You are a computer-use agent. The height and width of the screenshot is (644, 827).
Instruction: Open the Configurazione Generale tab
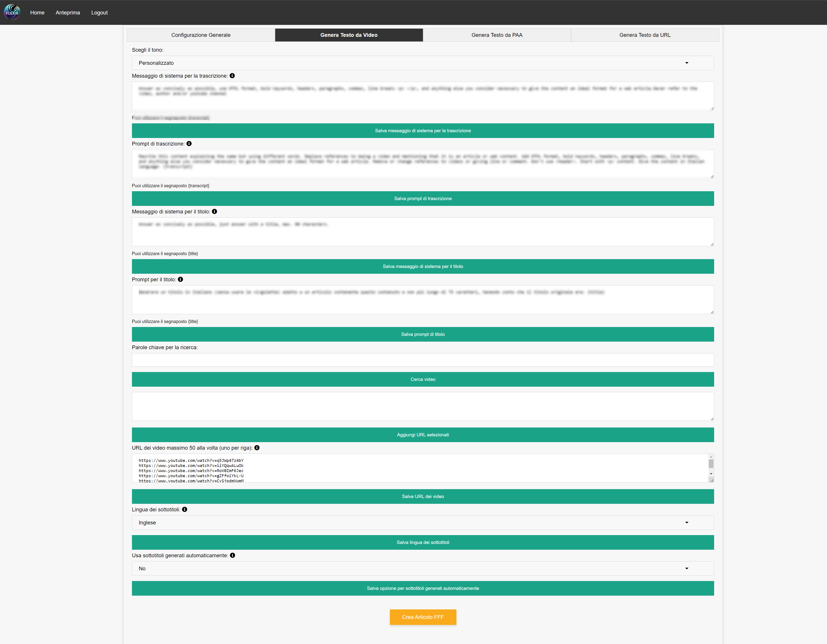pos(201,35)
